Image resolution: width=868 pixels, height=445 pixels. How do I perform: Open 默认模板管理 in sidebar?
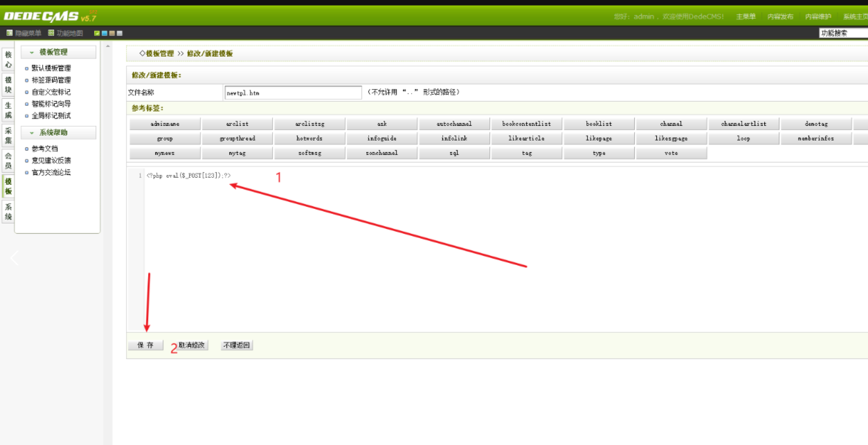(51, 68)
